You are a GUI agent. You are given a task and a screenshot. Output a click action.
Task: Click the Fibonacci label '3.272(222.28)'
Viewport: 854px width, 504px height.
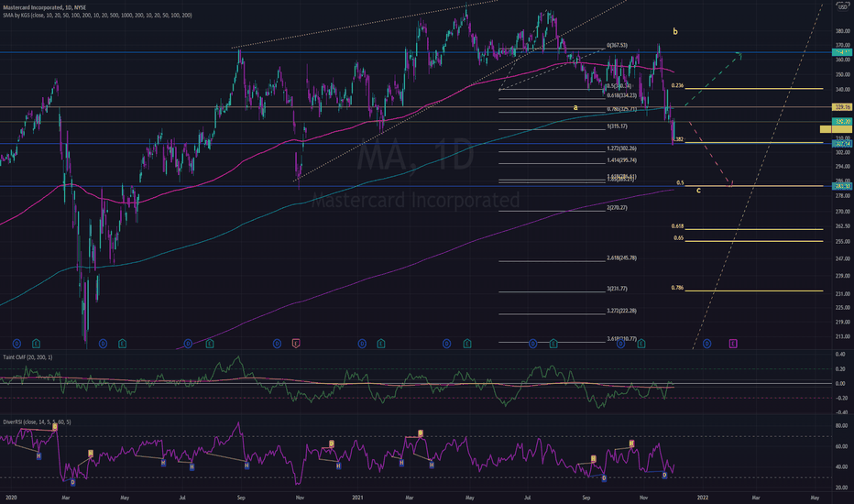click(621, 311)
